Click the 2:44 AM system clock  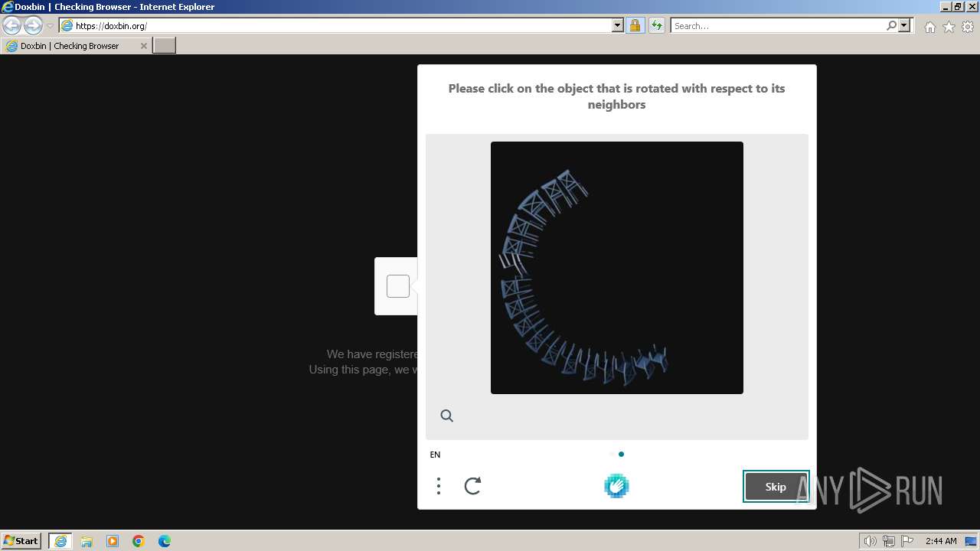tap(941, 541)
